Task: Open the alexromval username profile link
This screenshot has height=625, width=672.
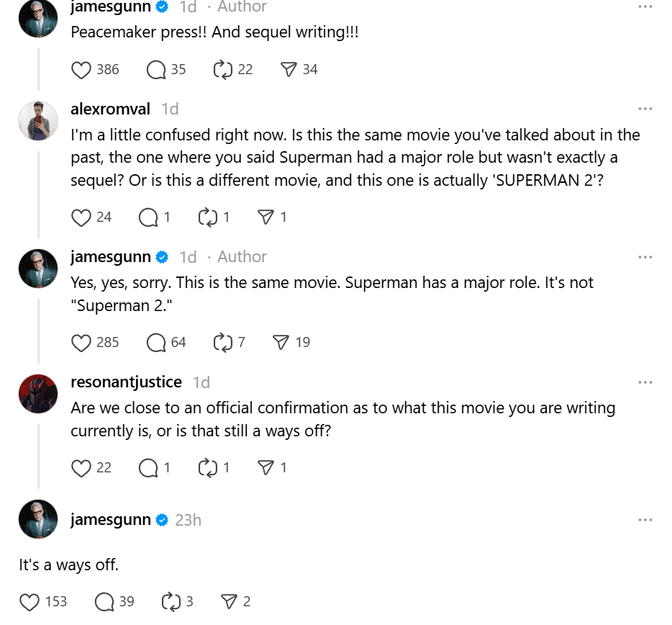Action: tap(110, 109)
